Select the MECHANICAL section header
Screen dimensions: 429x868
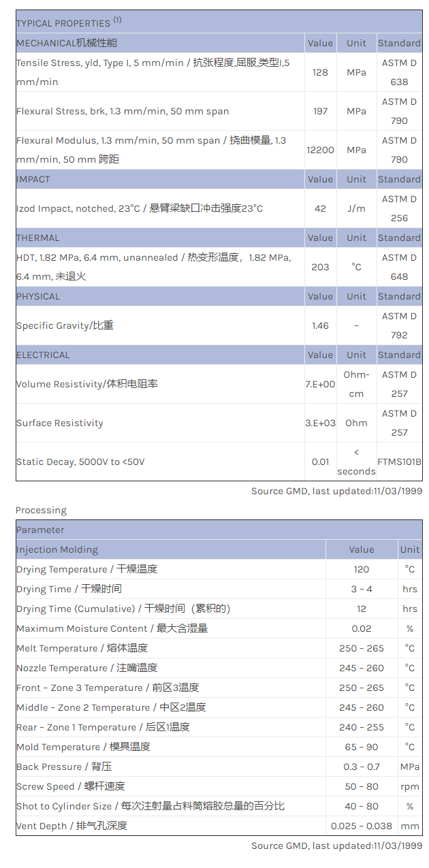point(67,43)
